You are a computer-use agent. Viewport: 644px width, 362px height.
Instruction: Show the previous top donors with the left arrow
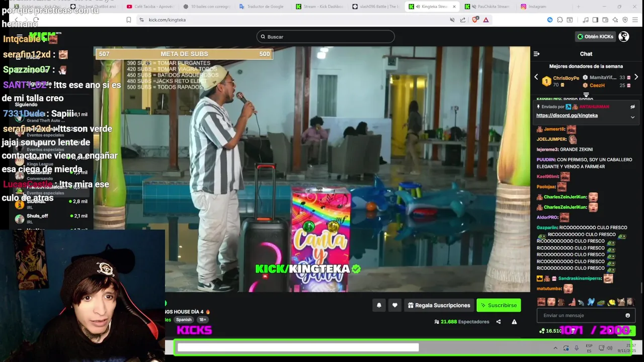tap(536, 77)
